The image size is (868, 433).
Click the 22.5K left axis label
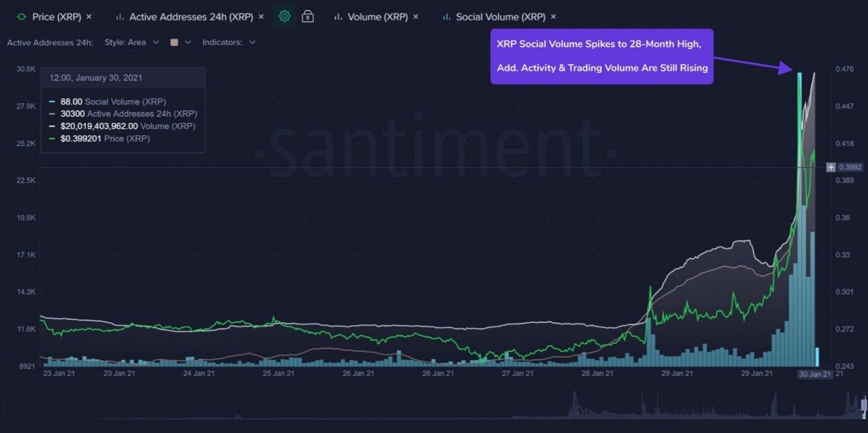coord(26,180)
